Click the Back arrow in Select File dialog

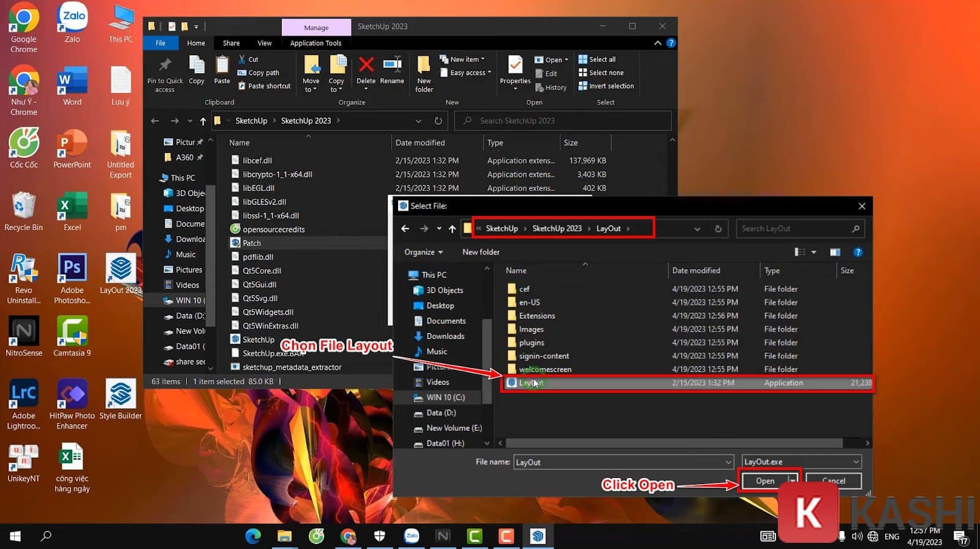click(405, 228)
